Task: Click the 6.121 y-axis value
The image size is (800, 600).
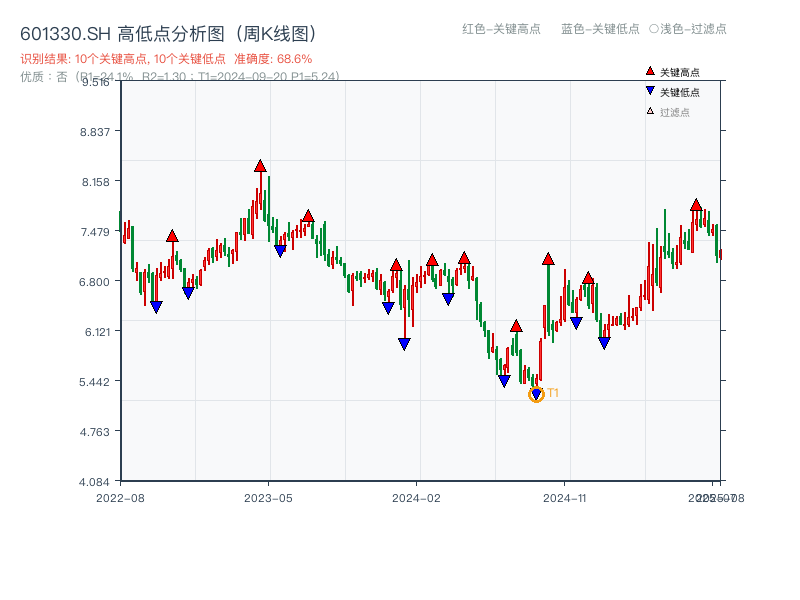Action: [97, 332]
